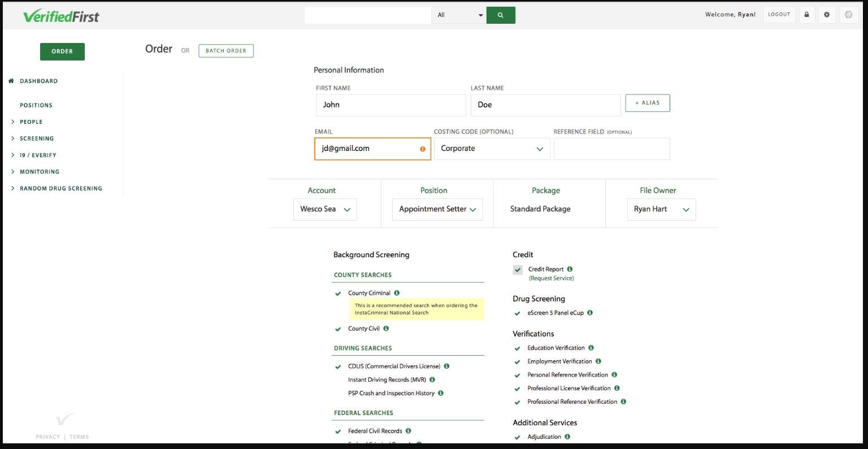Click the Dashboard home icon
The height and width of the screenshot is (449, 868).
(x=11, y=81)
